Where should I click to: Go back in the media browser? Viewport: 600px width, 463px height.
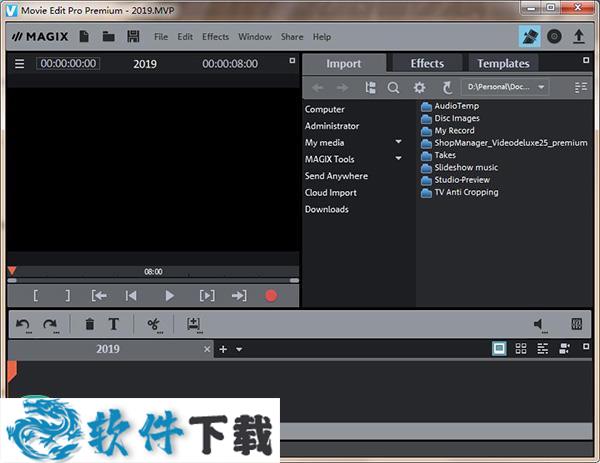click(x=318, y=88)
